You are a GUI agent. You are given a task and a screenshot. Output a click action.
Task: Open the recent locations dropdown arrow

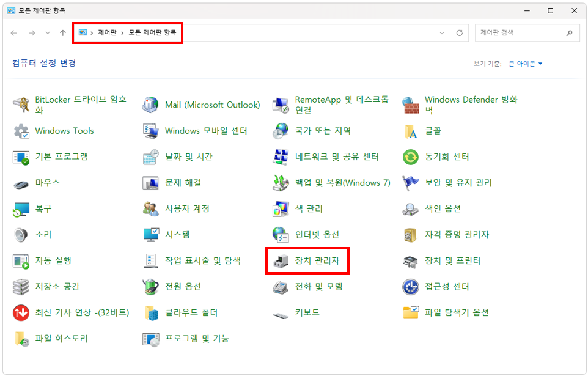click(x=48, y=33)
